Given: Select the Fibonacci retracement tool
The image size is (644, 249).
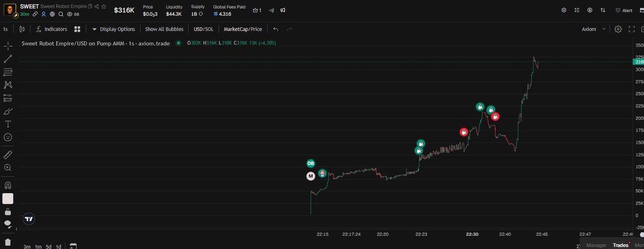Looking at the screenshot, I should [x=8, y=72].
